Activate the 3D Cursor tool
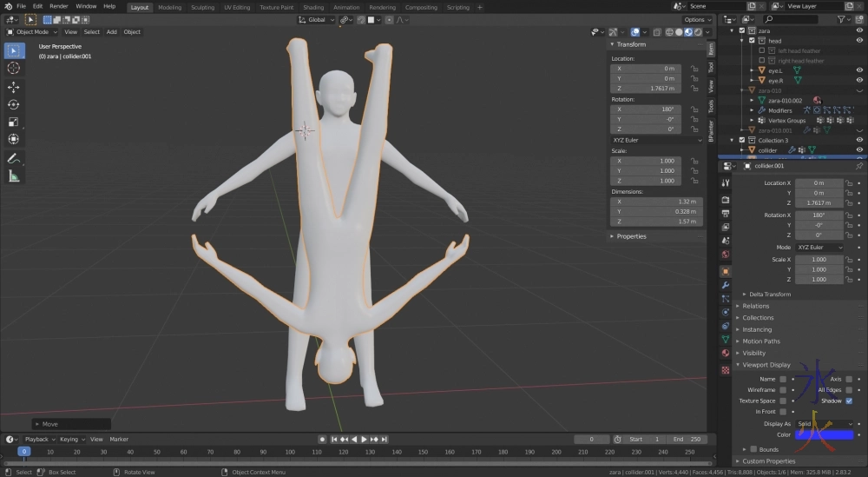Viewport: 868px width, 477px height. (14, 68)
